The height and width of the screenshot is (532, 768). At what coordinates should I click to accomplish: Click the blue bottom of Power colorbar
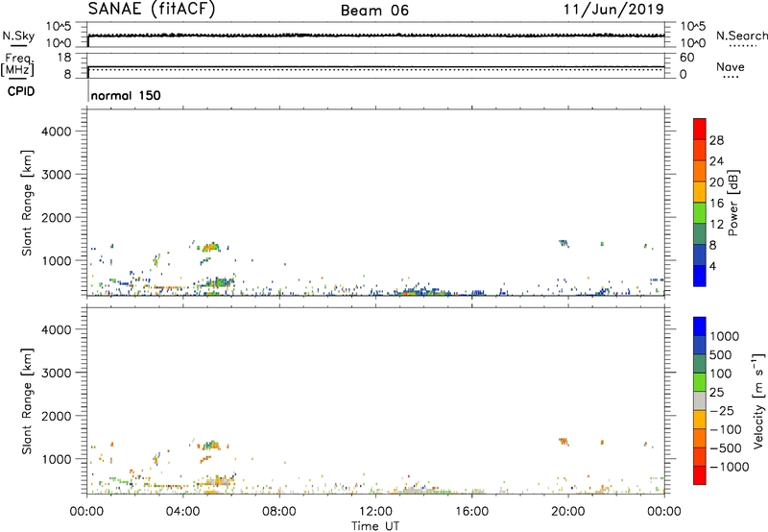click(x=700, y=276)
